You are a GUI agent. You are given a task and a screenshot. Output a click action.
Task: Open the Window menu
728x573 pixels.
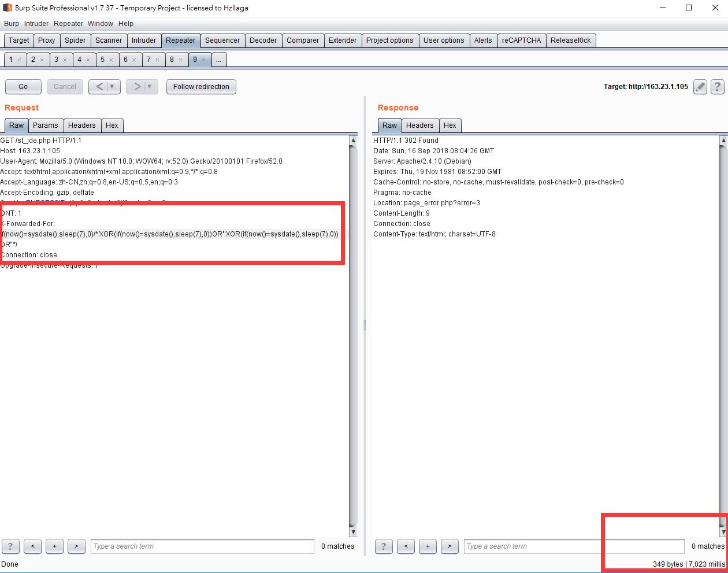101,24
